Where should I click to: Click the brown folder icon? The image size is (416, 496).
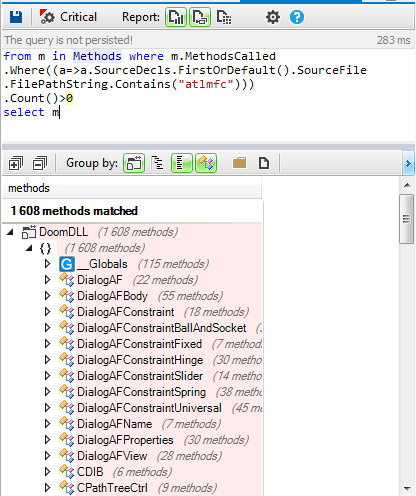[239, 163]
